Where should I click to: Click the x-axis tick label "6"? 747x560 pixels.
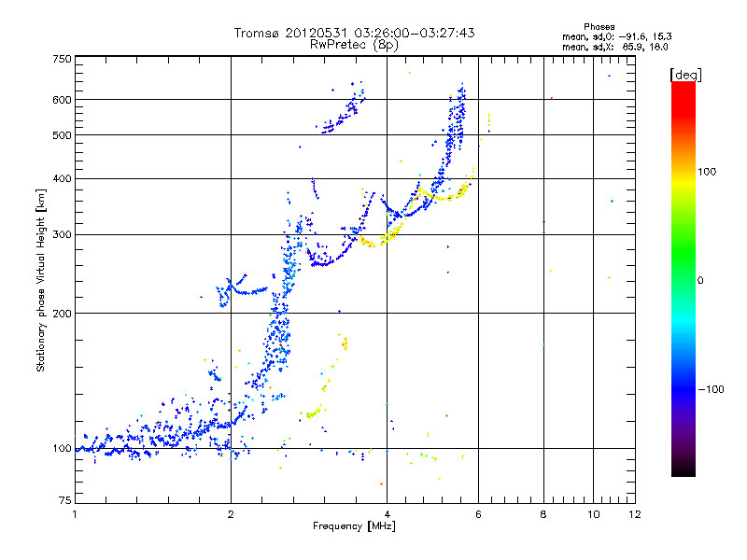coord(478,514)
